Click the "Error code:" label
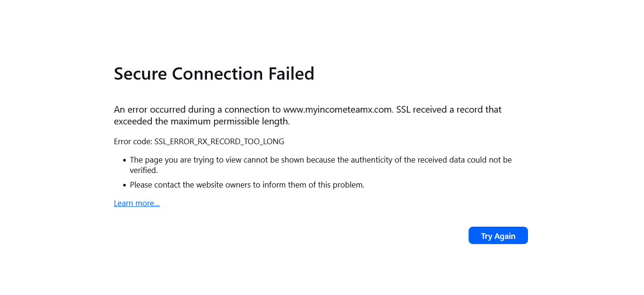Screen dimensions: 644x295 (x=133, y=141)
